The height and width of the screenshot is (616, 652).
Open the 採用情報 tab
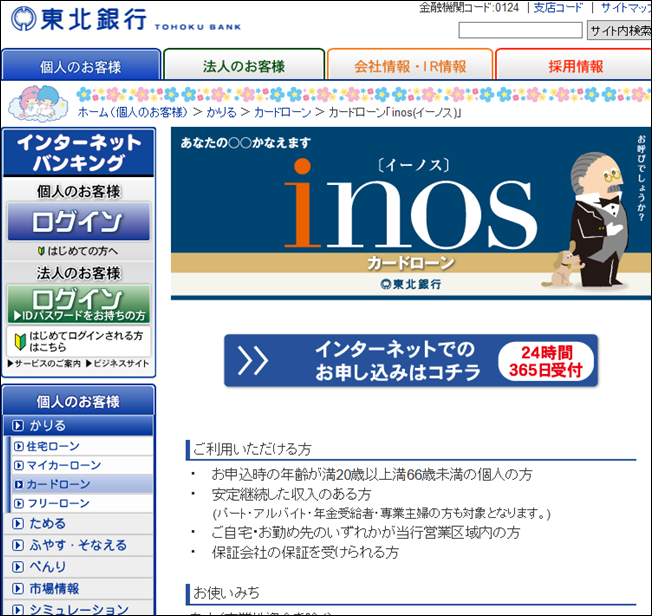pos(575,64)
